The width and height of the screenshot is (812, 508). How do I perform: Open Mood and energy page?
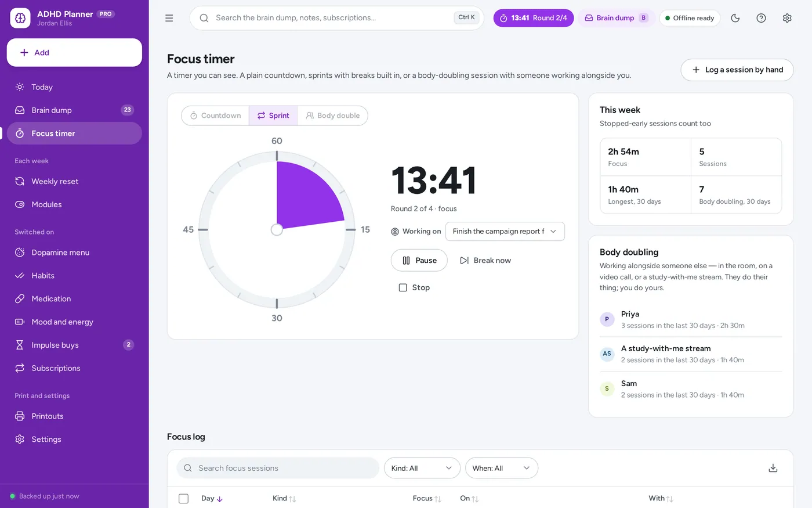pos(74,322)
